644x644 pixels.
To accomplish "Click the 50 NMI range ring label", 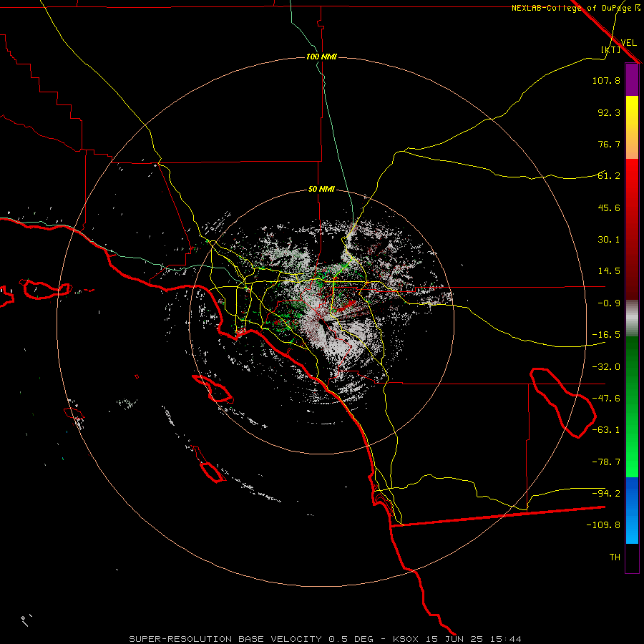I will click(x=321, y=190).
